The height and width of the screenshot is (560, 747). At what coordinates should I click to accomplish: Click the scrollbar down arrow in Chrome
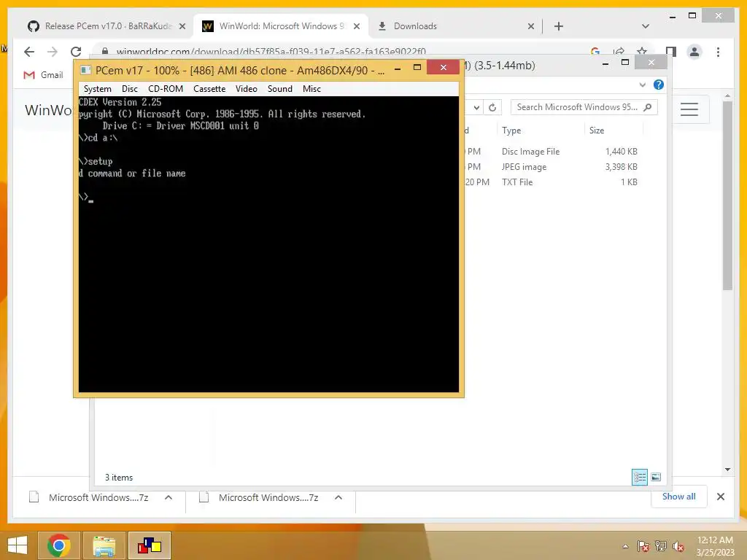[x=727, y=470]
